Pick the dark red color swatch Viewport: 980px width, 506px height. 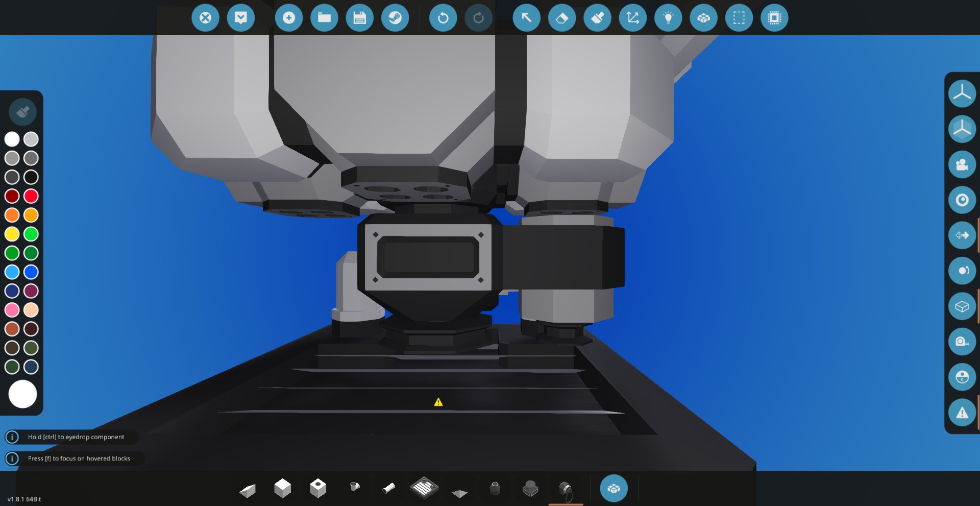click(12, 196)
